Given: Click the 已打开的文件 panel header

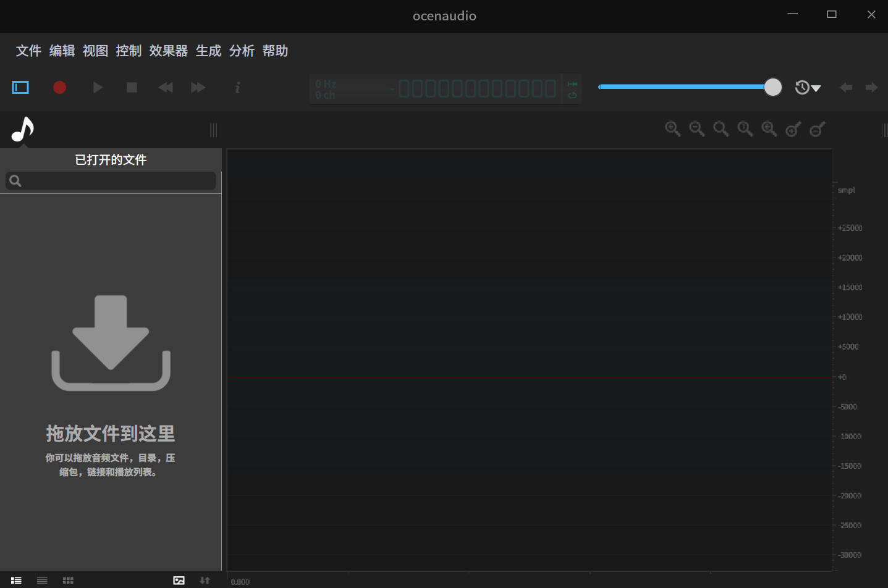Looking at the screenshot, I should 111,160.
